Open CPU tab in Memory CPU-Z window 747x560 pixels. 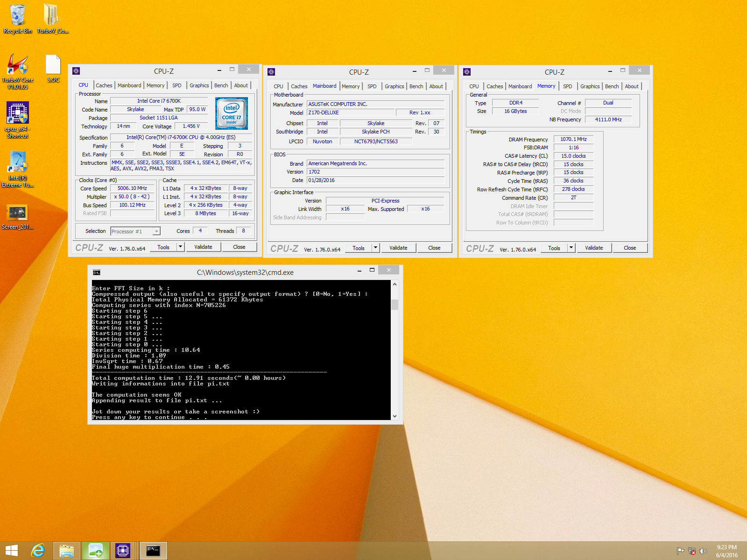474,86
